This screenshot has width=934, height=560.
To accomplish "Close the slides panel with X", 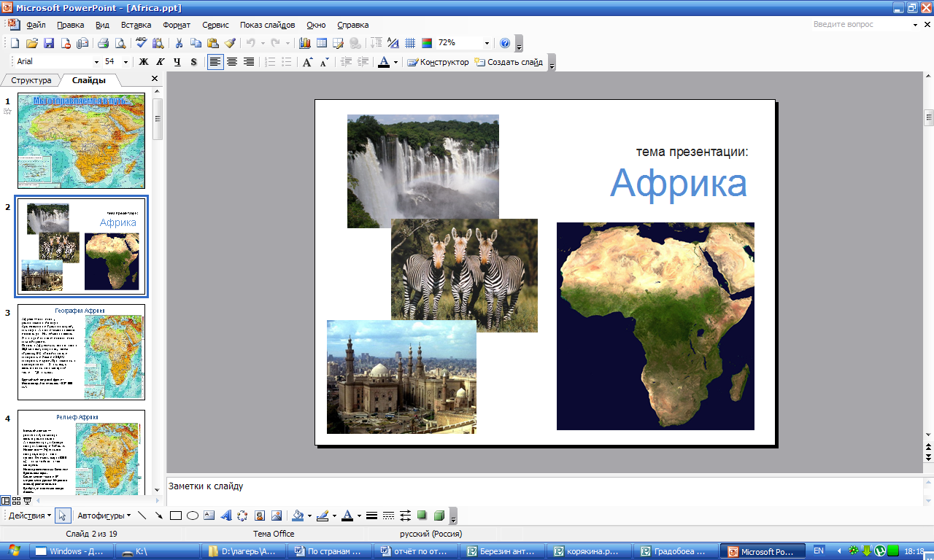I will pos(155,79).
